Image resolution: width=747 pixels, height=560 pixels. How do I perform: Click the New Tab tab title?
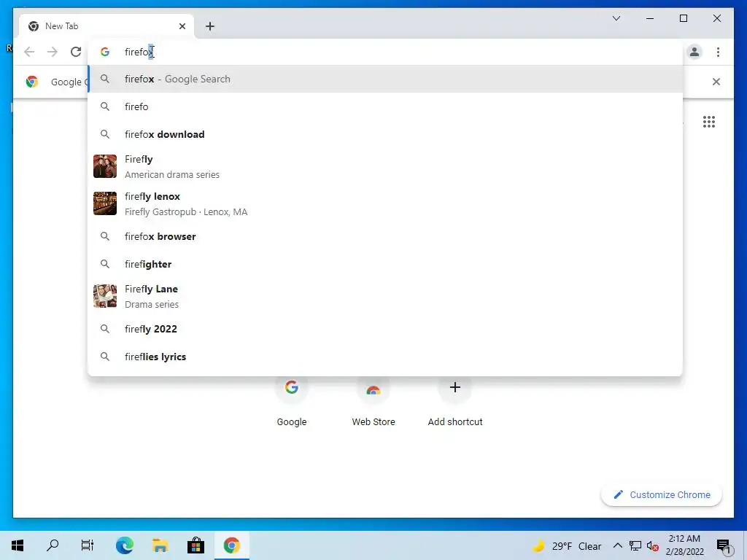pyautogui.click(x=61, y=26)
